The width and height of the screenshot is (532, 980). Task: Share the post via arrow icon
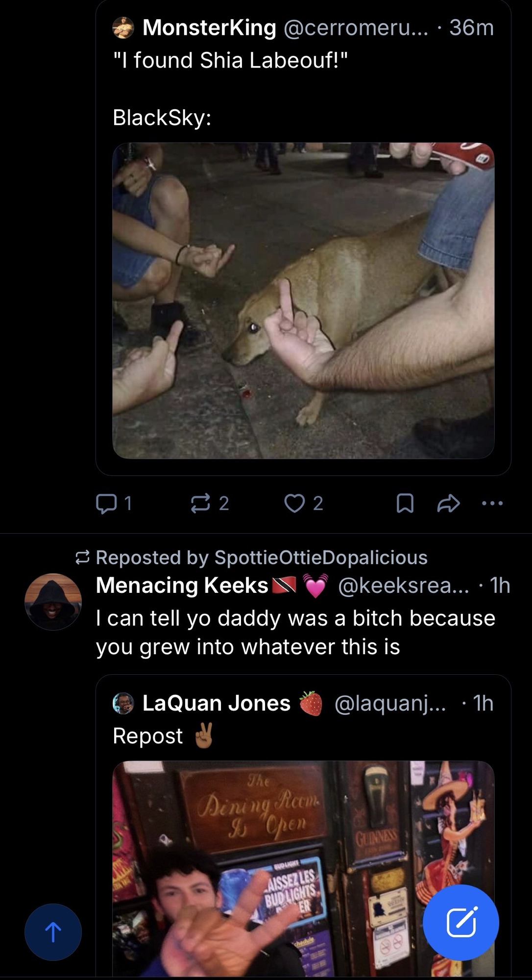pos(448,503)
